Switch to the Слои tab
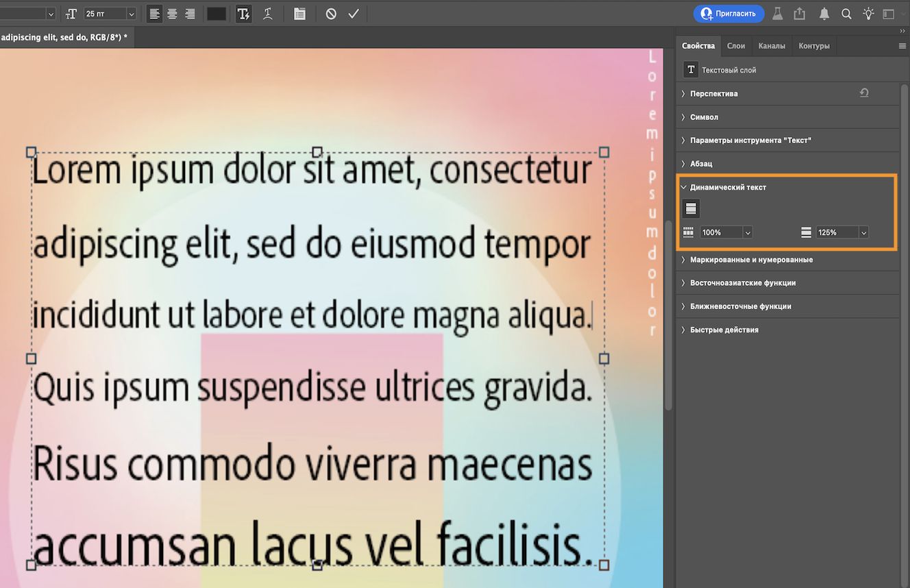 coord(736,45)
